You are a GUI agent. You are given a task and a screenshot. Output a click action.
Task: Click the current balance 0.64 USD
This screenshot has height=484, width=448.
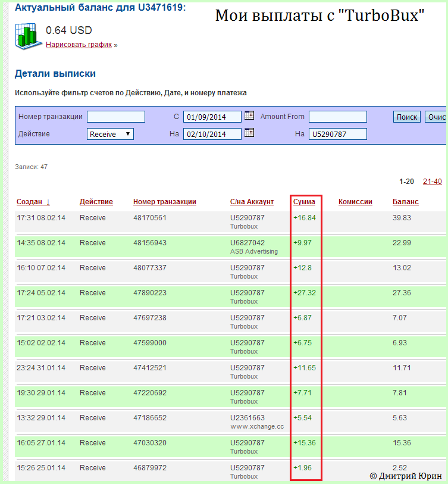tap(69, 30)
